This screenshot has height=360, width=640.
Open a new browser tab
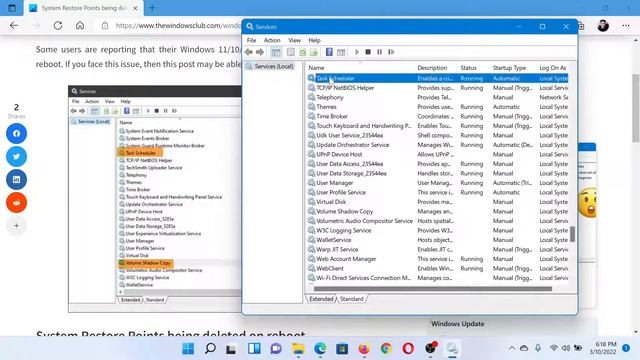tap(152, 8)
